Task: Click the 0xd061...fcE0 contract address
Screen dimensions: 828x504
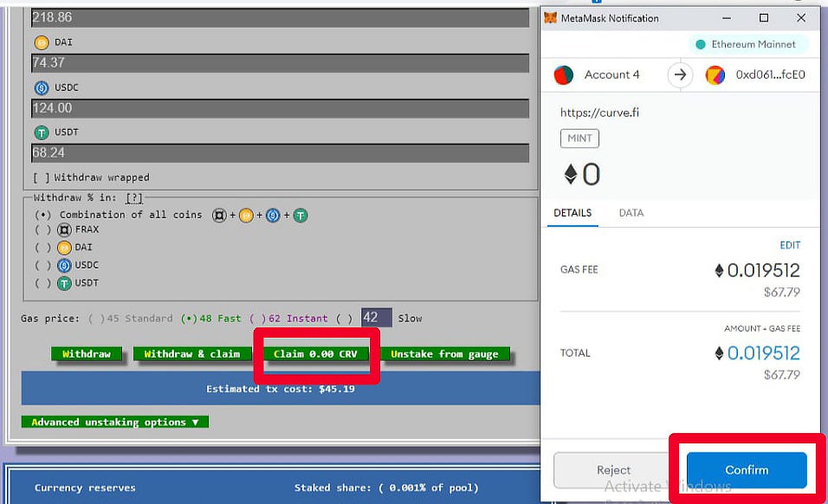Action: [771, 75]
